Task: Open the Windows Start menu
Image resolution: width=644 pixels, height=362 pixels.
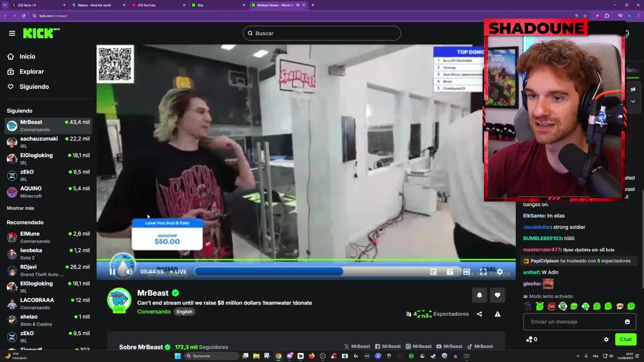Action: pyautogui.click(x=178, y=356)
